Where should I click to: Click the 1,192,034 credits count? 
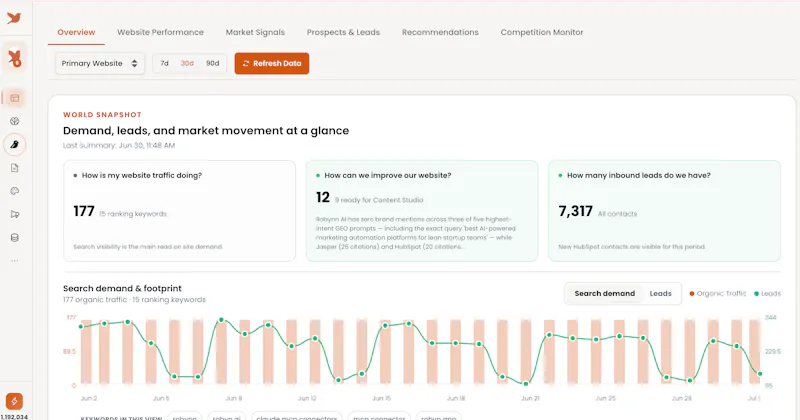click(x=14, y=416)
